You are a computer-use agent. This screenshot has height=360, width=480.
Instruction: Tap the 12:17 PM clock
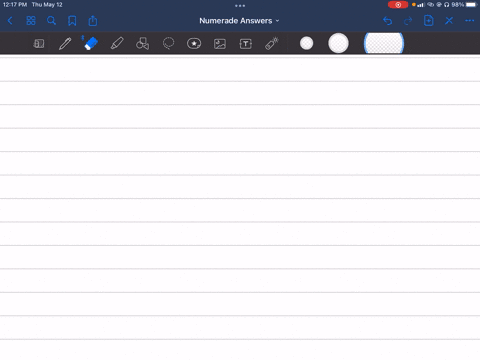click(15, 5)
